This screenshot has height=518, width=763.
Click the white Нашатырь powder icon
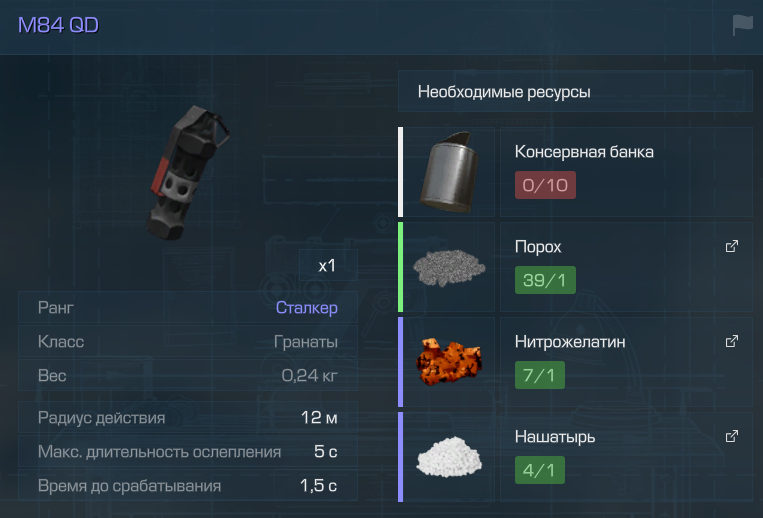point(449,456)
